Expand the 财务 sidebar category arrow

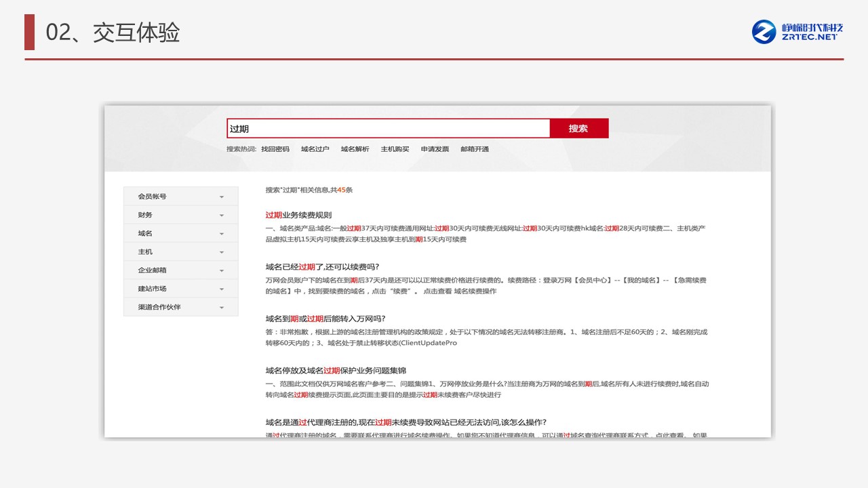(x=222, y=216)
